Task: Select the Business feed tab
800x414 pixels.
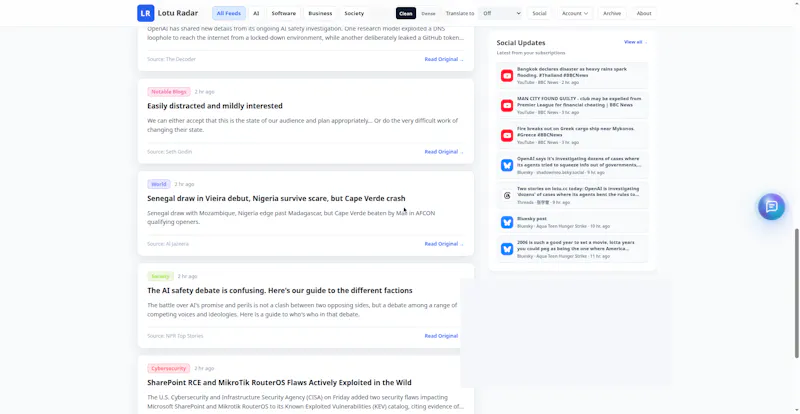Action: 320,13
